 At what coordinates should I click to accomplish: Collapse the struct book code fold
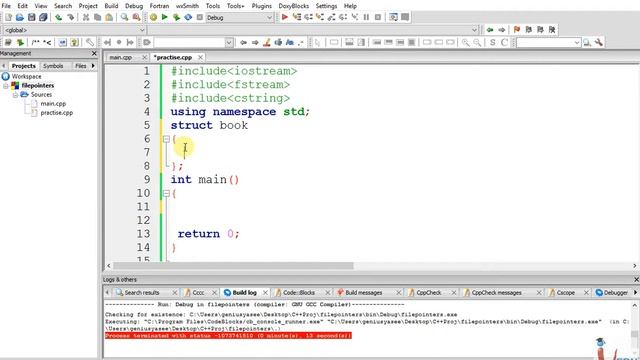click(166, 139)
